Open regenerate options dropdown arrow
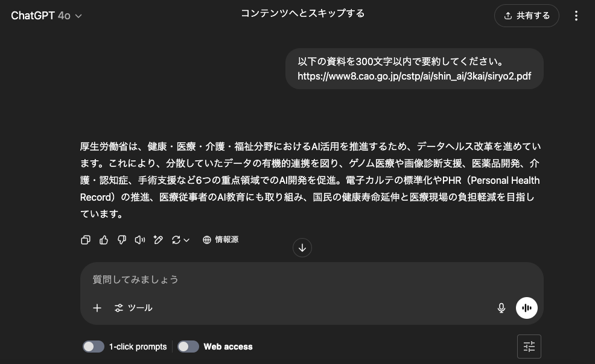Viewport: 595px width, 364px height. tap(186, 240)
